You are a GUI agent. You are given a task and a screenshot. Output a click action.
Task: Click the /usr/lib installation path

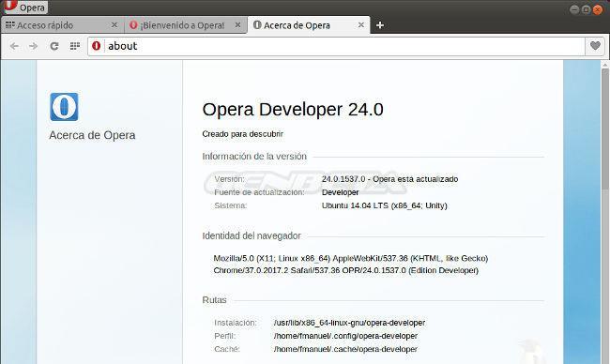coord(349,323)
